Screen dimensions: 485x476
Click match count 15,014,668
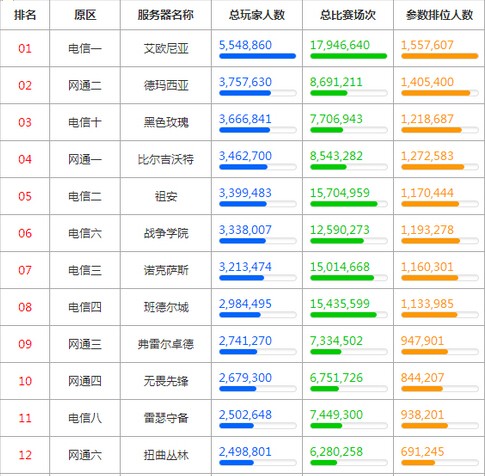point(340,267)
